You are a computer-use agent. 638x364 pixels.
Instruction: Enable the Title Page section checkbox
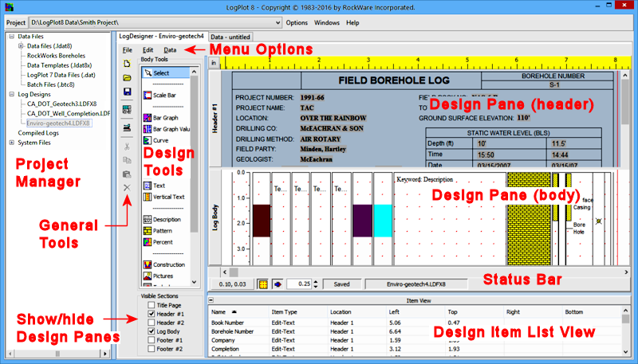click(151, 304)
